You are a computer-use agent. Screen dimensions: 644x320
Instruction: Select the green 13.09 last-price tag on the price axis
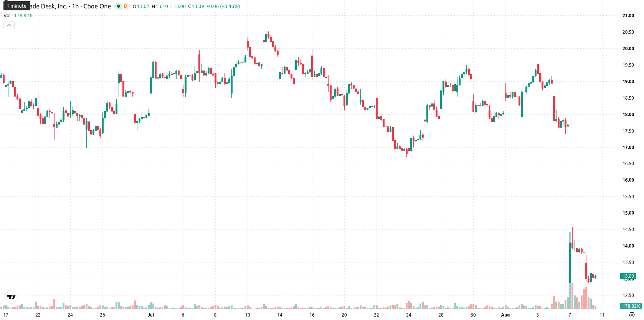pos(628,276)
